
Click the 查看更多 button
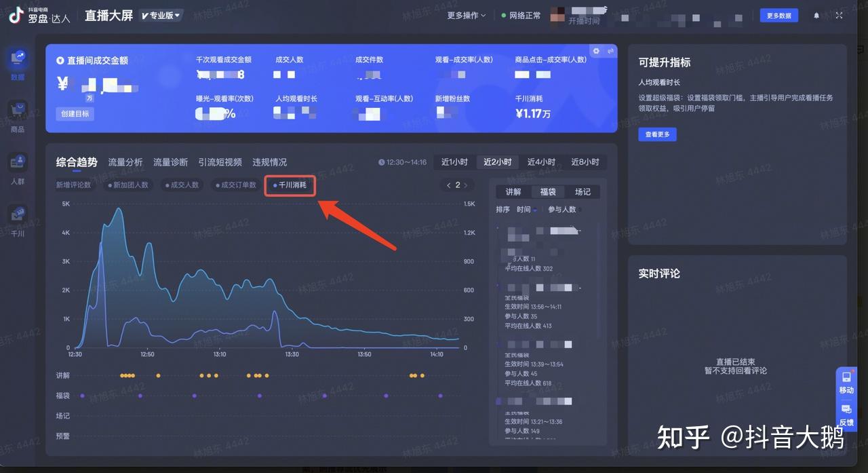(657, 134)
